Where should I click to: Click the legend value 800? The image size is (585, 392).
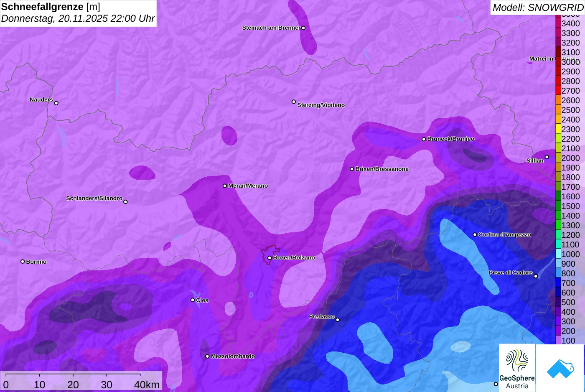[568, 273]
